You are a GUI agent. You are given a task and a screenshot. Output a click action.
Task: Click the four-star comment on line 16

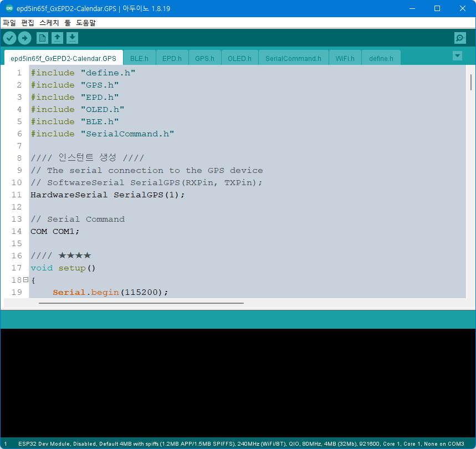click(61, 256)
